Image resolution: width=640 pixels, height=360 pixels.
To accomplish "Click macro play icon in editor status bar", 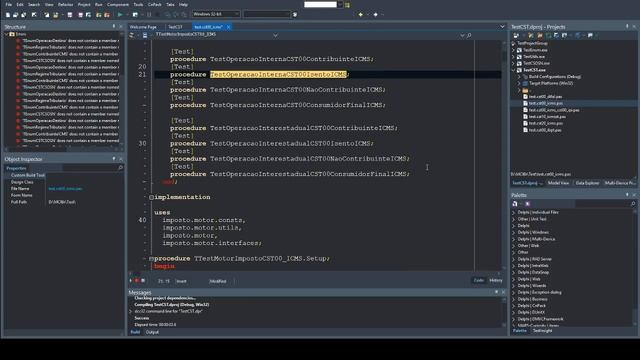I will pyautogui.click(x=131, y=281).
